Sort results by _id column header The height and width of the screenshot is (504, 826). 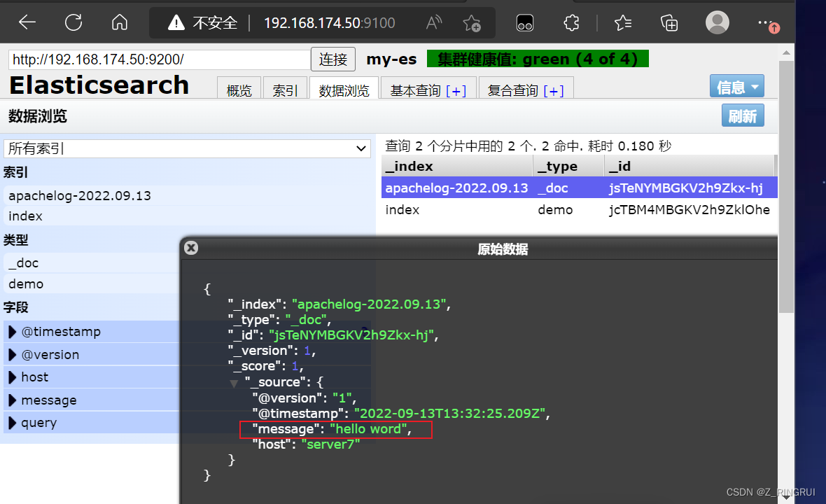point(689,167)
